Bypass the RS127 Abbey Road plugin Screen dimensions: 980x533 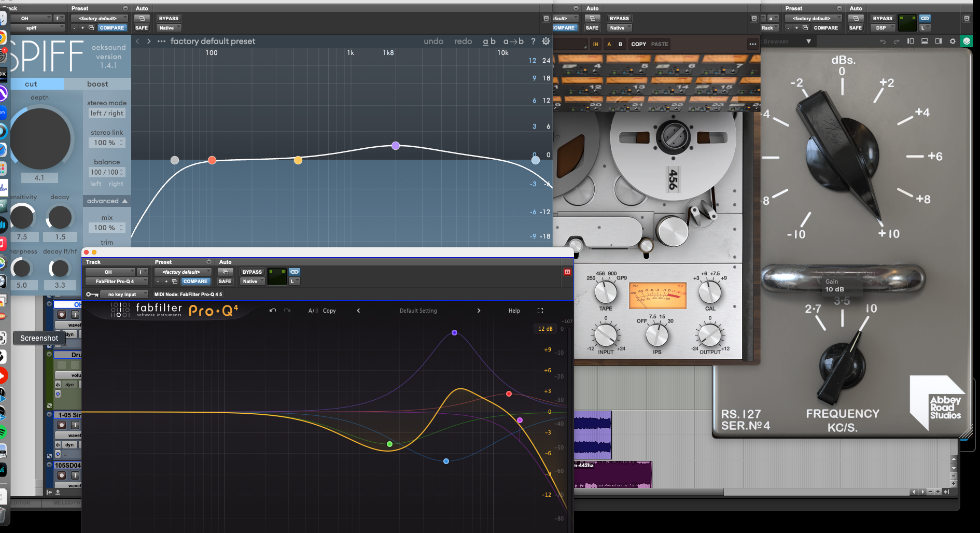coord(883,18)
